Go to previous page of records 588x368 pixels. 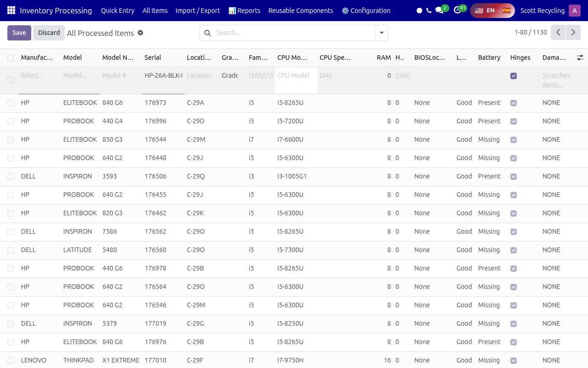point(558,33)
